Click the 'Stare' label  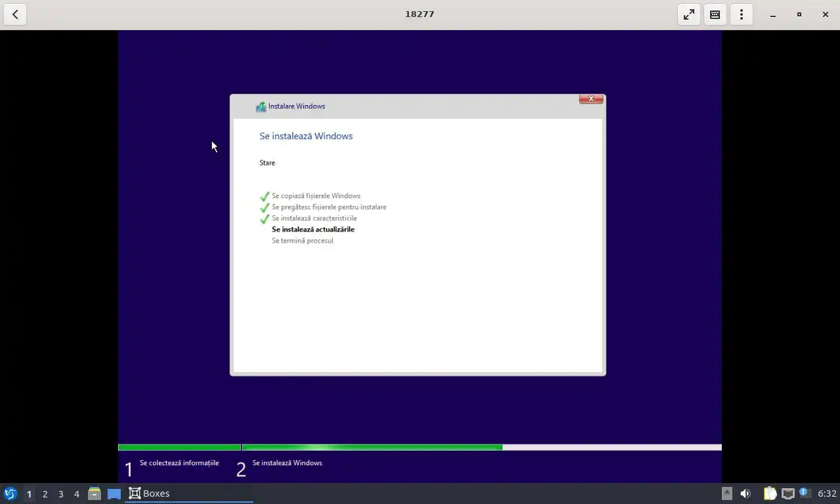[x=267, y=163]
